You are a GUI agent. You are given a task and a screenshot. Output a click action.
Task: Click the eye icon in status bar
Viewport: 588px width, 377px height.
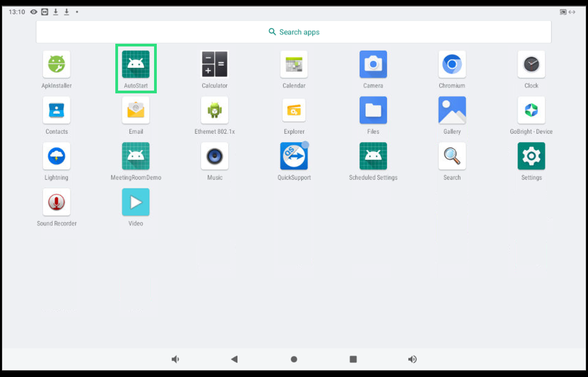click(x=34, y=12)
